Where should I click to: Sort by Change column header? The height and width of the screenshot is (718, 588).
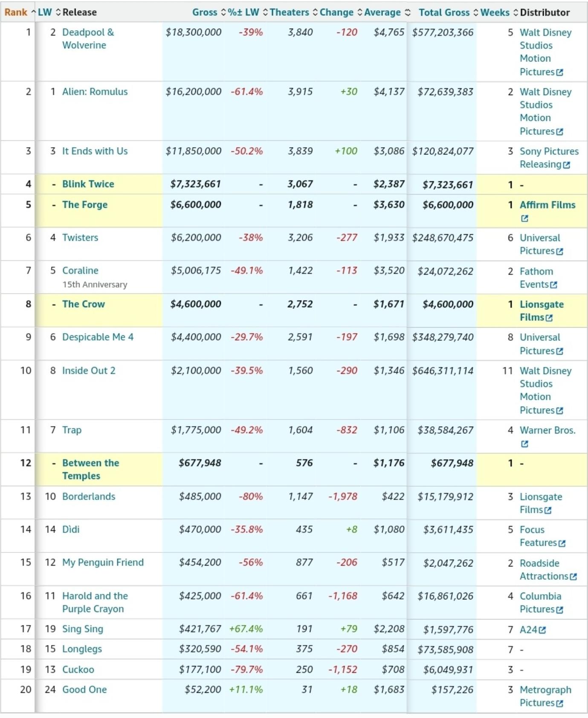[x=341, y=12]
